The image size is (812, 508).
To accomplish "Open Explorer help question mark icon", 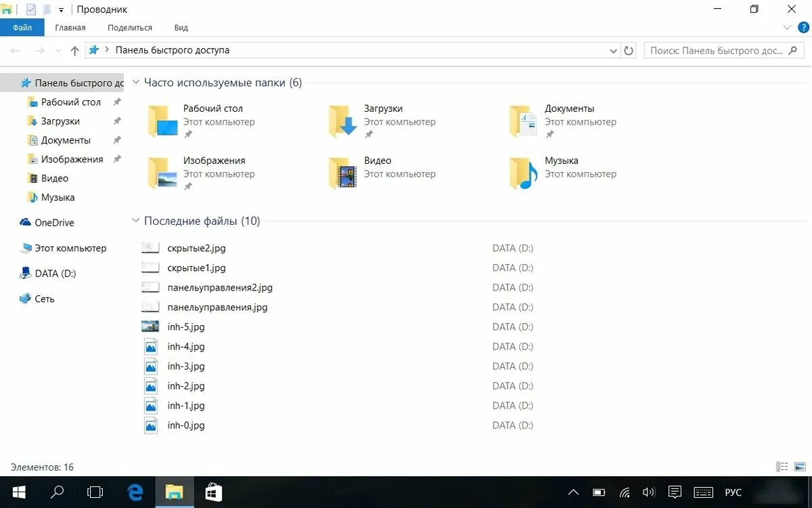I will click(x=803, y=28).
